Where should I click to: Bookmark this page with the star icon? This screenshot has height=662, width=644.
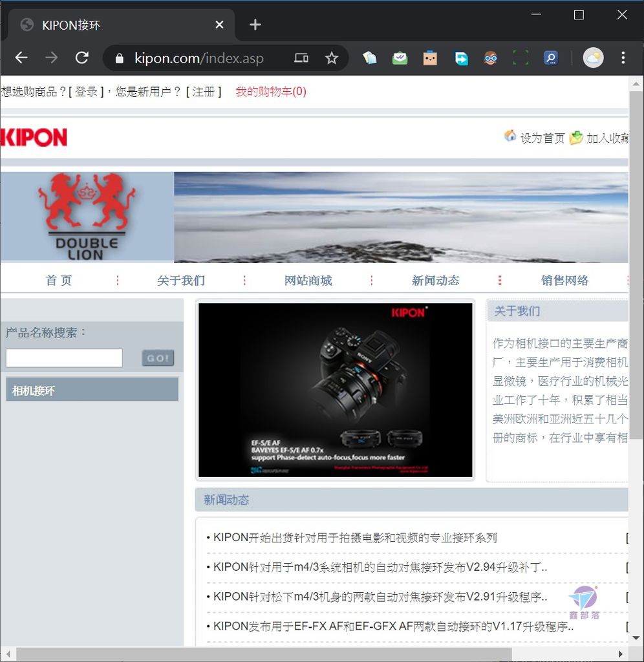pos(332,58)
